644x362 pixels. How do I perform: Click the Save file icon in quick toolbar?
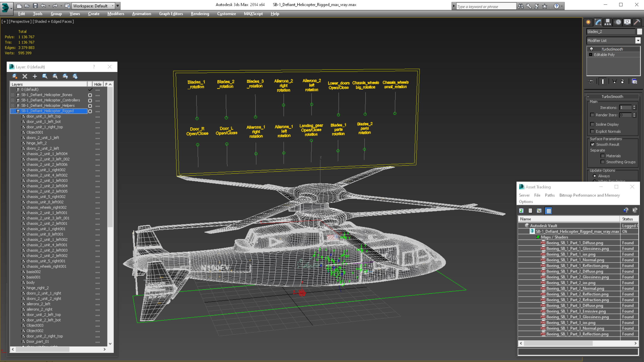point(35,6)
